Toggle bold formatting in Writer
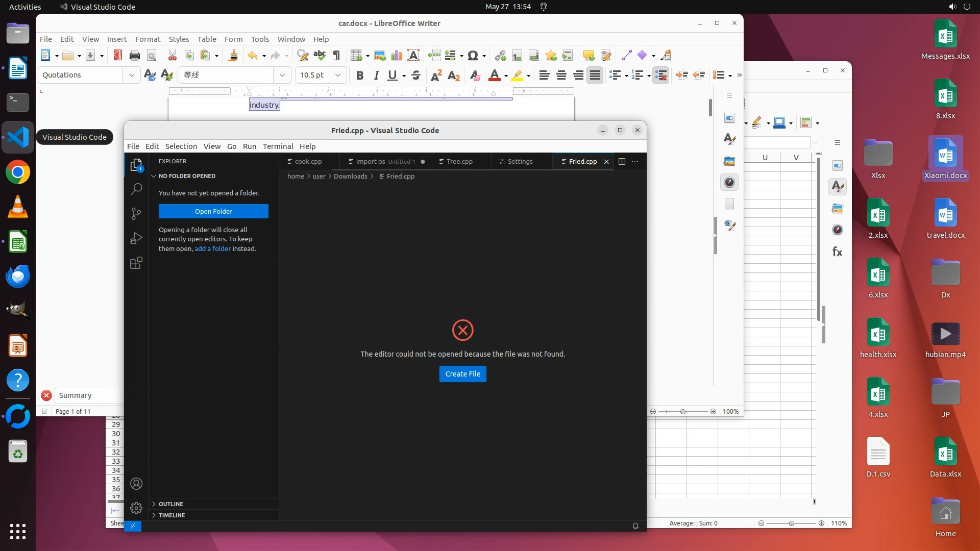The height and width of the screenshot is (551, 980). [359, 76]
